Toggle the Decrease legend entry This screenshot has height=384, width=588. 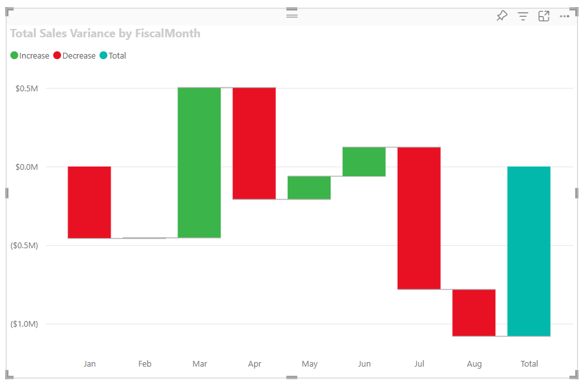click(74, 55)
